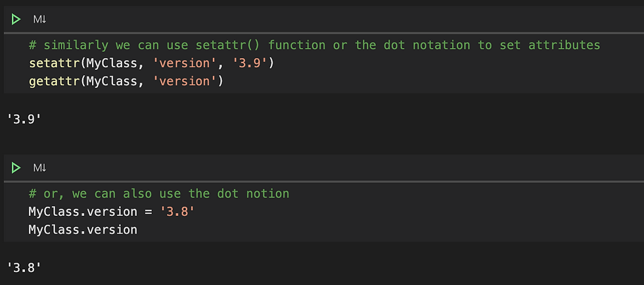Click the '3.8' output result

point(24,268)
